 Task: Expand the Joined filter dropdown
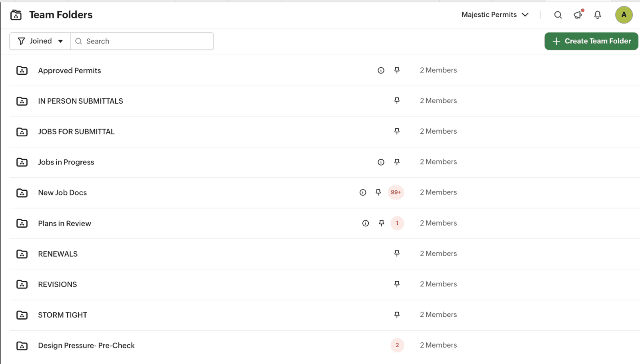(40, 41)
